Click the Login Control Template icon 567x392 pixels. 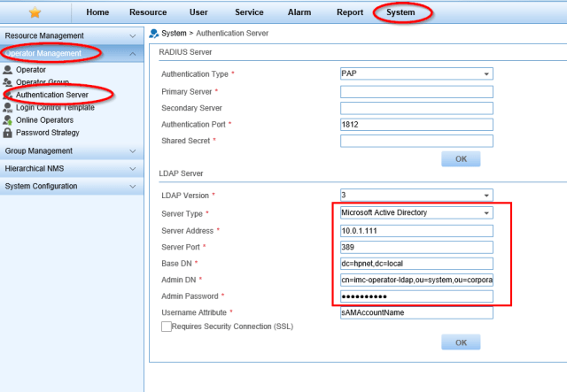tap(8, 107)
